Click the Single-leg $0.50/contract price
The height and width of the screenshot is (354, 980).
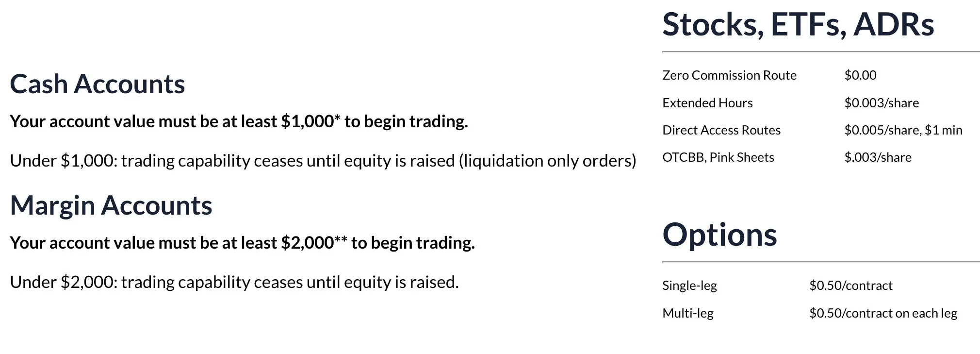[x=850, y=286]
